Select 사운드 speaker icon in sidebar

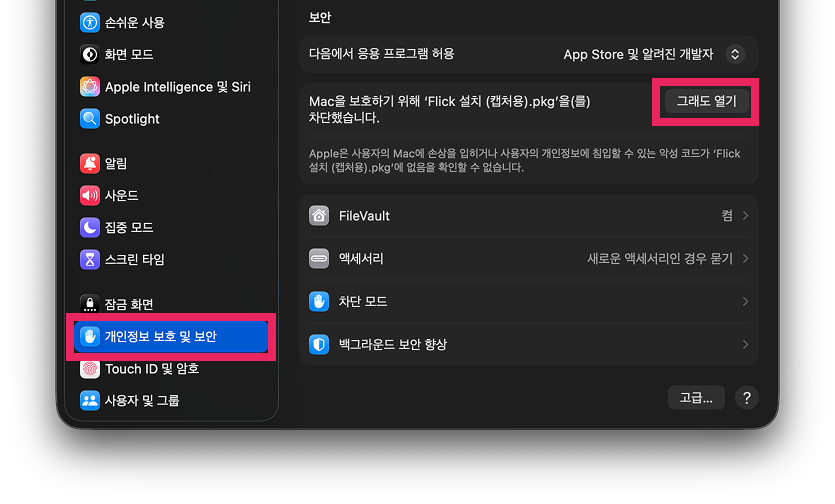click(89, 196)
